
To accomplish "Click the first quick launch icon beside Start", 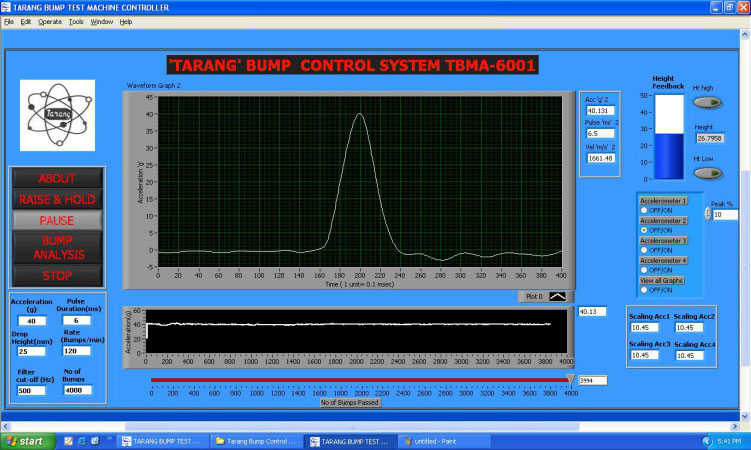I will pyautogui.click(x=68, y=441).
